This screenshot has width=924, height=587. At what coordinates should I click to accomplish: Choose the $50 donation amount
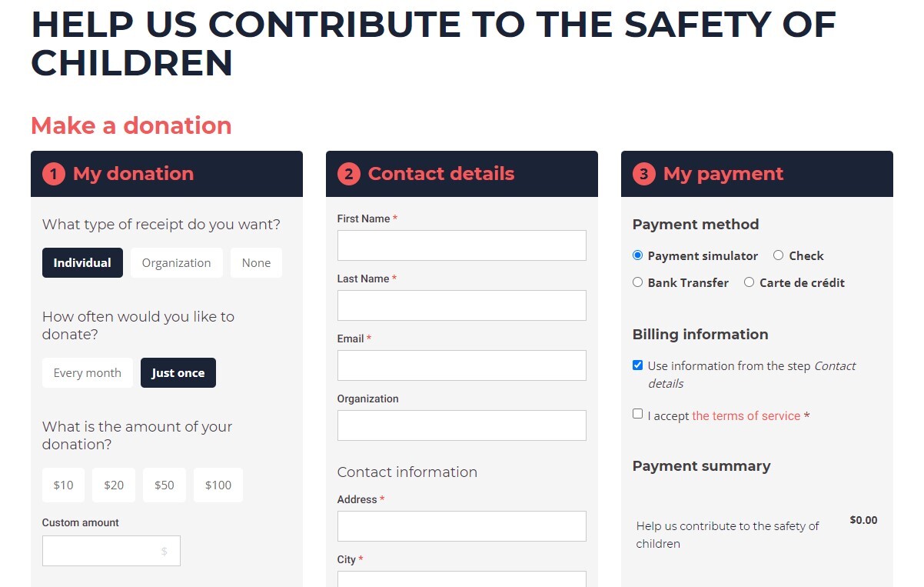(164, 485)
